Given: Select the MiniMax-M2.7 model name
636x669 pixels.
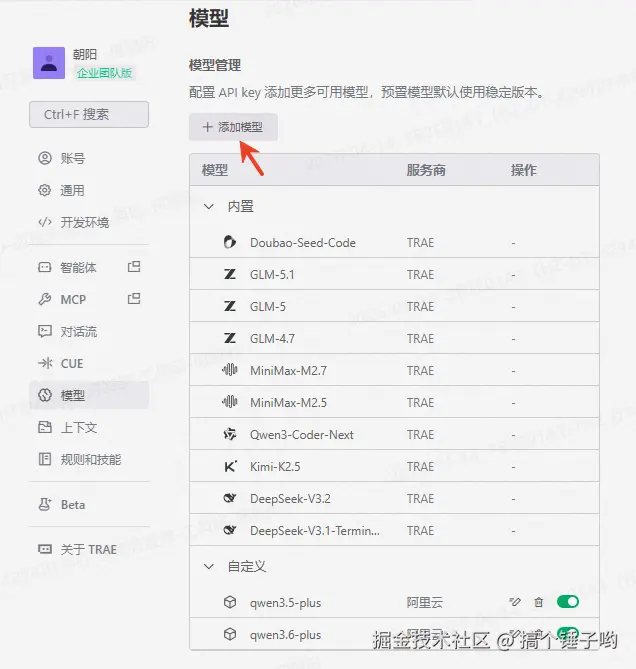Looking at the screenshot, I should point(288,371).
